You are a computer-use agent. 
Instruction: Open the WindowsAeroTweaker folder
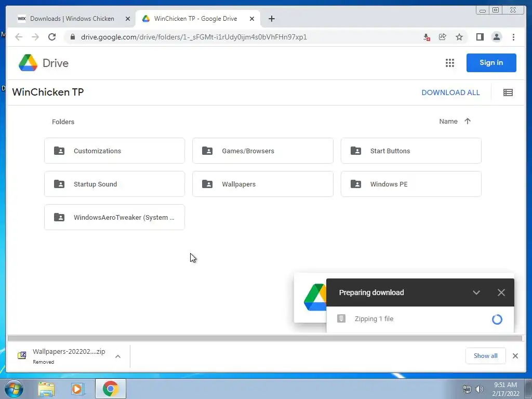pyautogui.click(x=114, y=217)
